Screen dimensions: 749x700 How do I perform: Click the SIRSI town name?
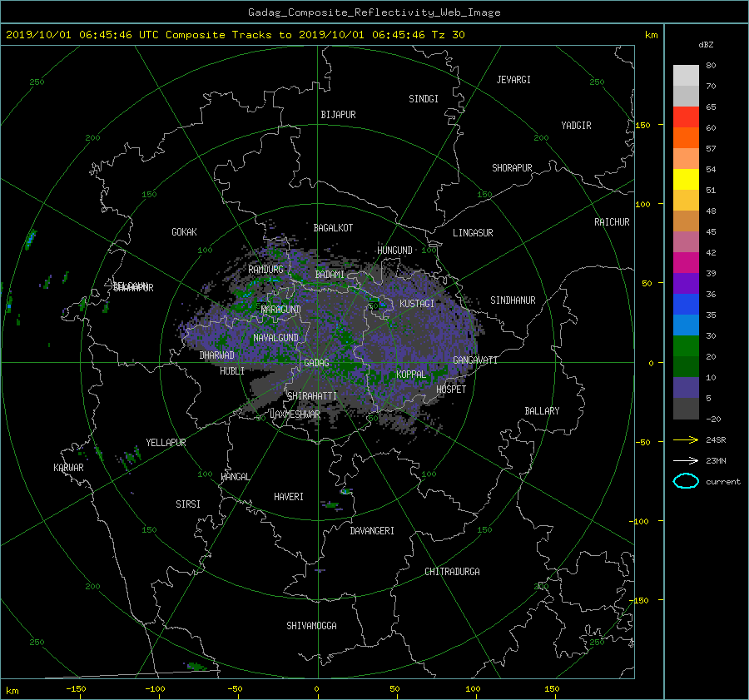click(188, 504)
